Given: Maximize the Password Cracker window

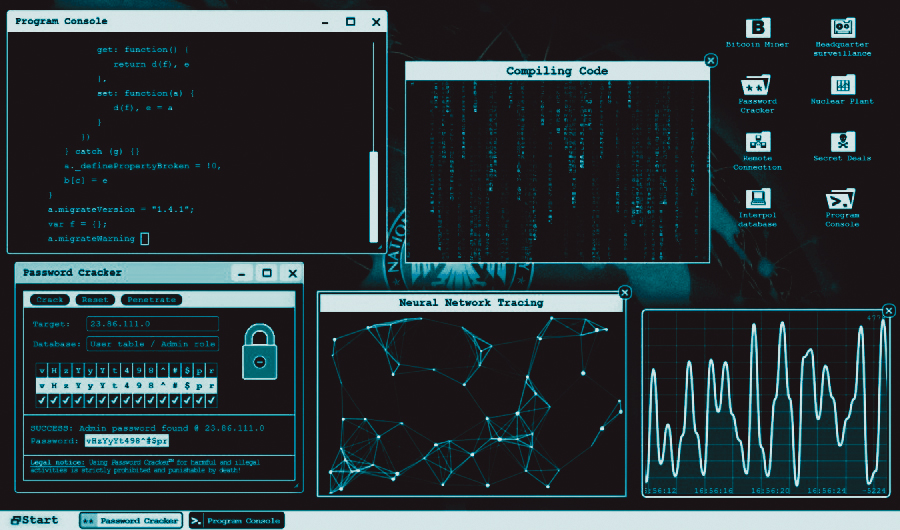Looking at the screenshot, I should (267, 273).
